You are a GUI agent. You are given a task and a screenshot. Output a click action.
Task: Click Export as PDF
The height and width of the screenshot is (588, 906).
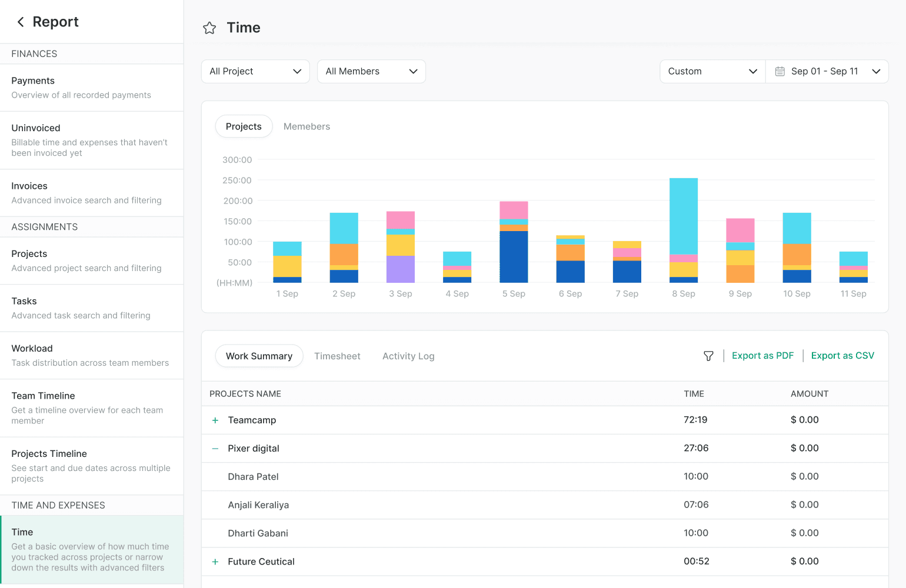click(x=762, y=356)
